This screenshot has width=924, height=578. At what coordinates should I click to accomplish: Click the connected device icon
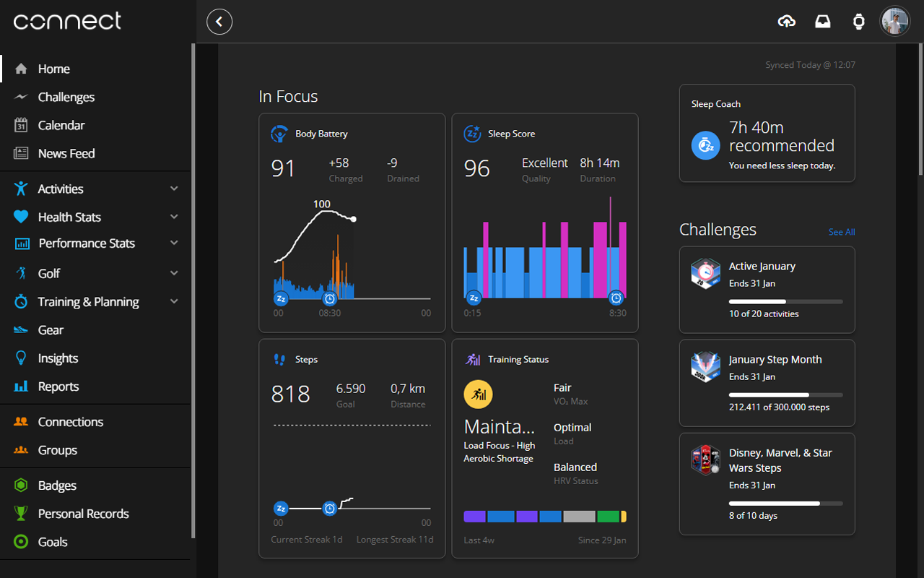click(x=859, y=22)
